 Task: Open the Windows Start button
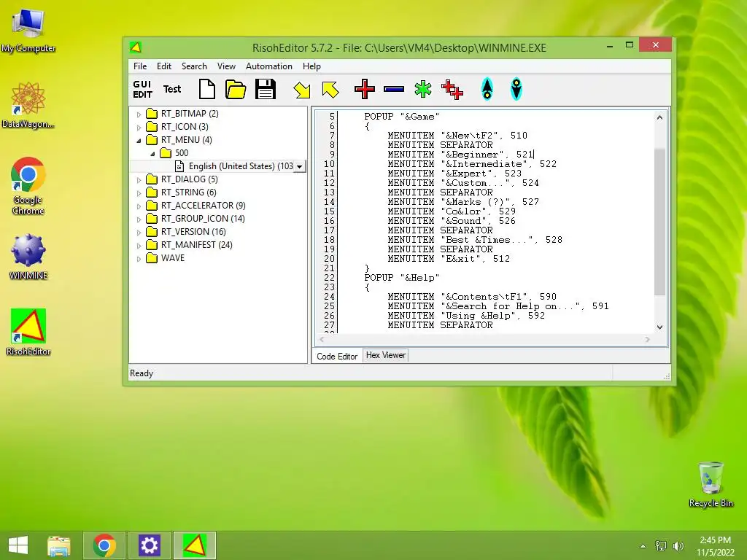pos(18,545)
